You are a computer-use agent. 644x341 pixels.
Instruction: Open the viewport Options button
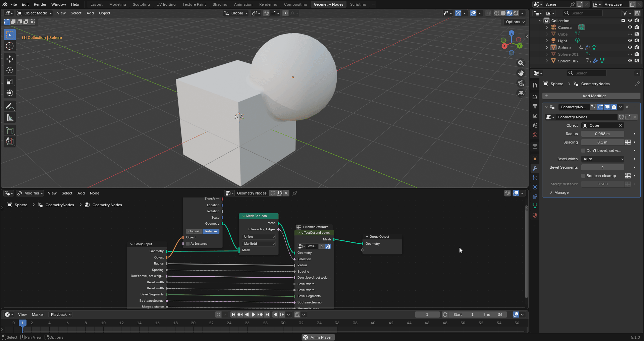(x=515, y=22)
